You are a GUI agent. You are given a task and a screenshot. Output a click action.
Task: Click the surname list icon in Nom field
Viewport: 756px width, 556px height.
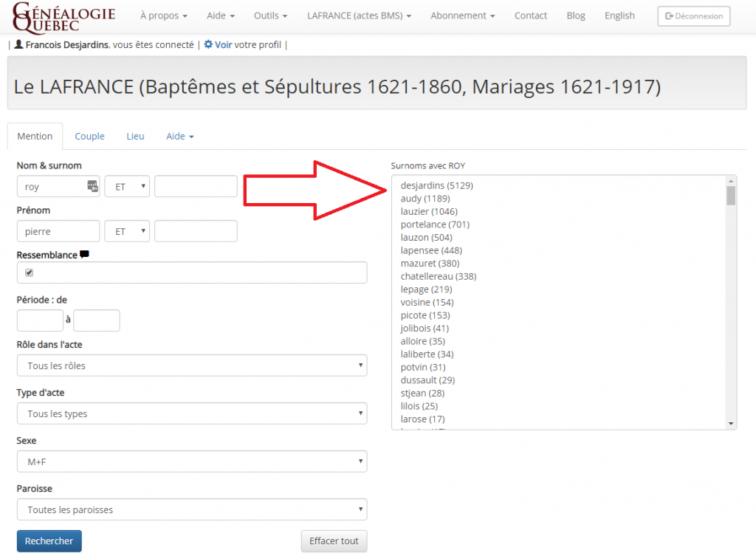[x=92, y=185]
